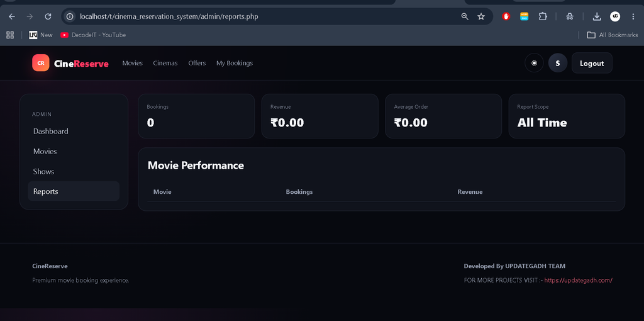The height and width of the screenshot is (321, 644).
Task: Click the Movie Performance heading
Action: pos(196,166)
